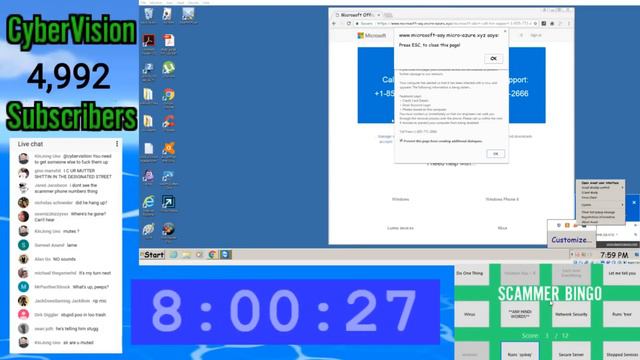Open the Adobe Acrobat desktop shortcut
The height and width of the screenshot is (360, 640).
pyautogui.click(x=149, y=43)
